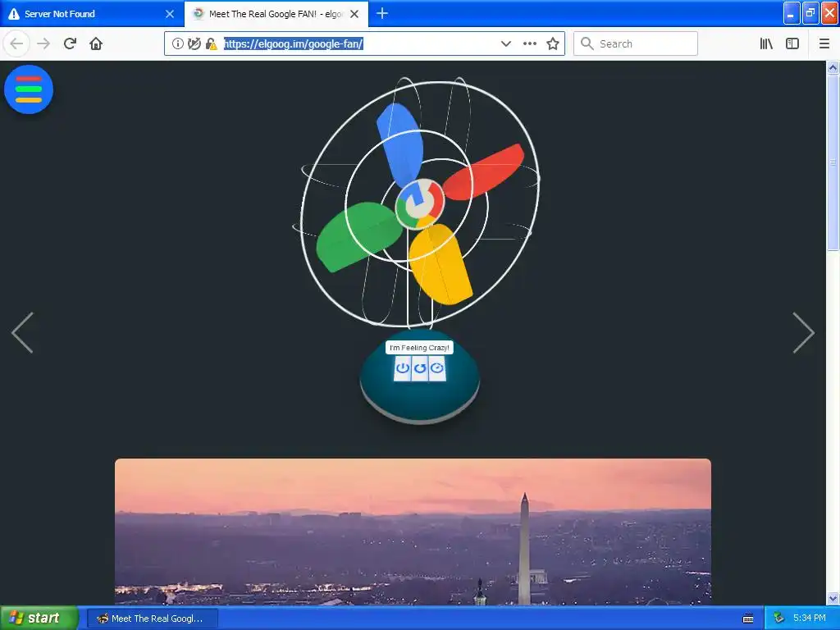Close the Server Not Found tab

pos(170,14)
